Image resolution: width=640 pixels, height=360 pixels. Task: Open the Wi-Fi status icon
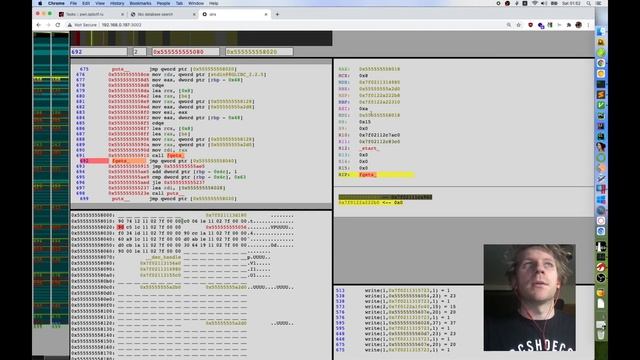tap(535, 3)
